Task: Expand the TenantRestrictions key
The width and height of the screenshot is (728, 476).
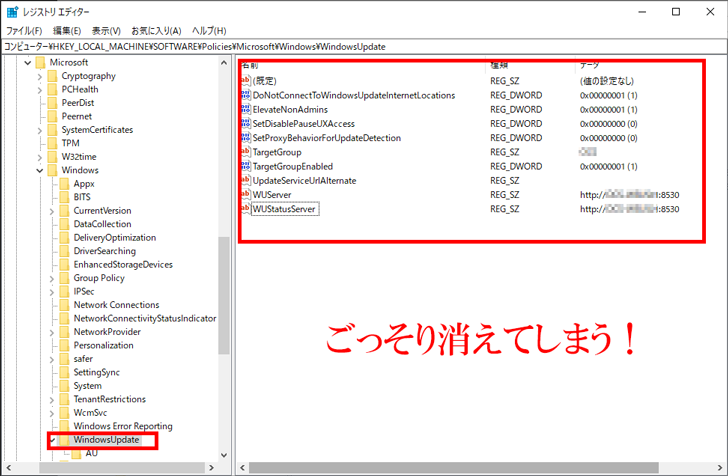Action: (x=52, y=399)
